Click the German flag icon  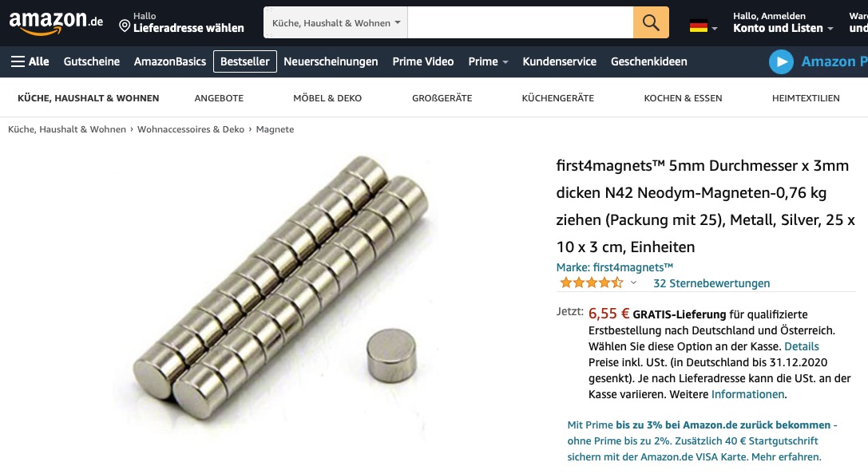tap(699, 26)
